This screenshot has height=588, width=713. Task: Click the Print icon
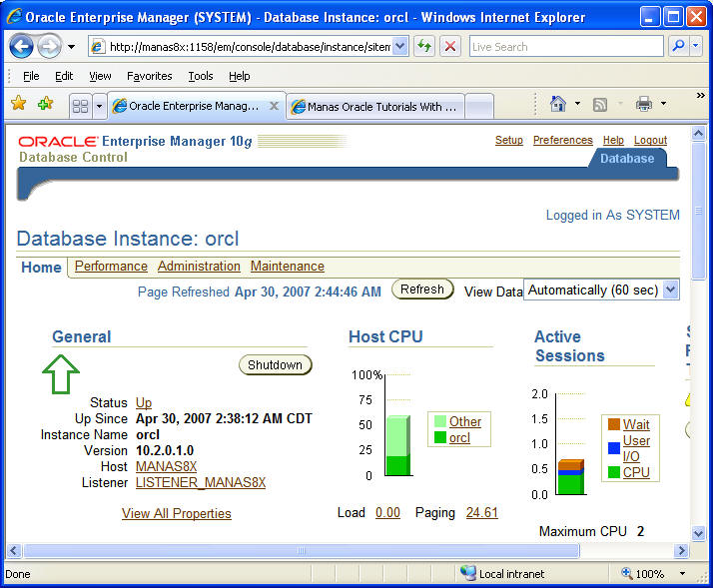click(644, 104)
